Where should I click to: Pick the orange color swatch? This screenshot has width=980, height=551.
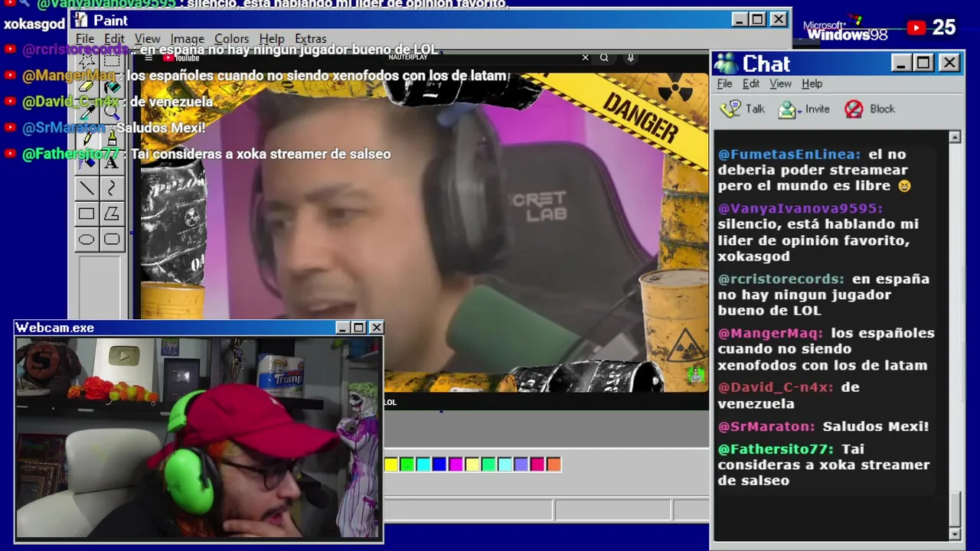click(553, 464)
